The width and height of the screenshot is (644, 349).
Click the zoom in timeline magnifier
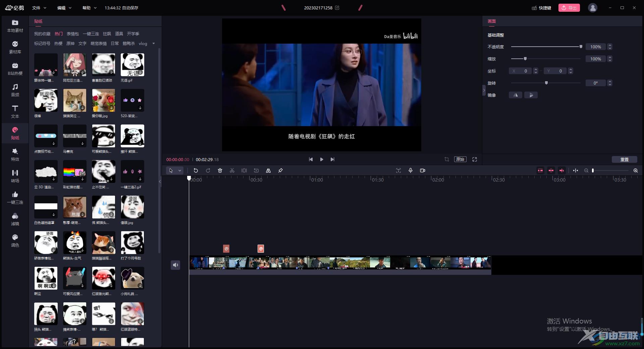click(x=636, y=170)
